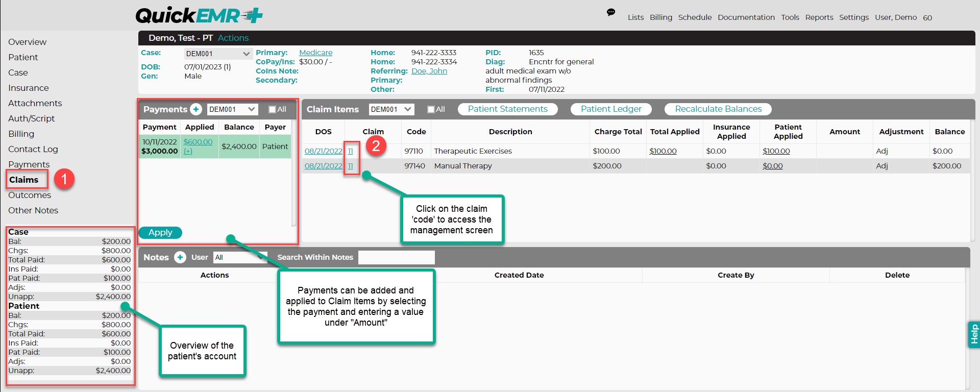Open Patient Applied $100.00 link
980x392 pixels.
(x=776, y=151)
